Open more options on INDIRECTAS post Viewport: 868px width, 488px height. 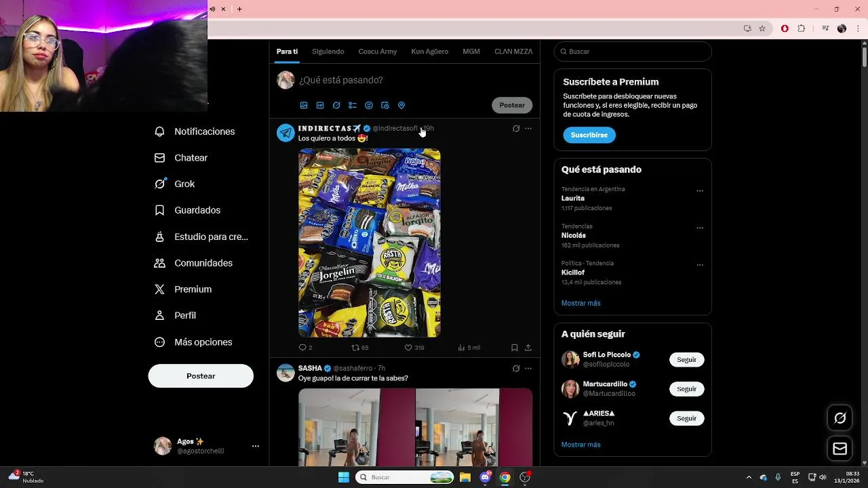tap(528, 128)
